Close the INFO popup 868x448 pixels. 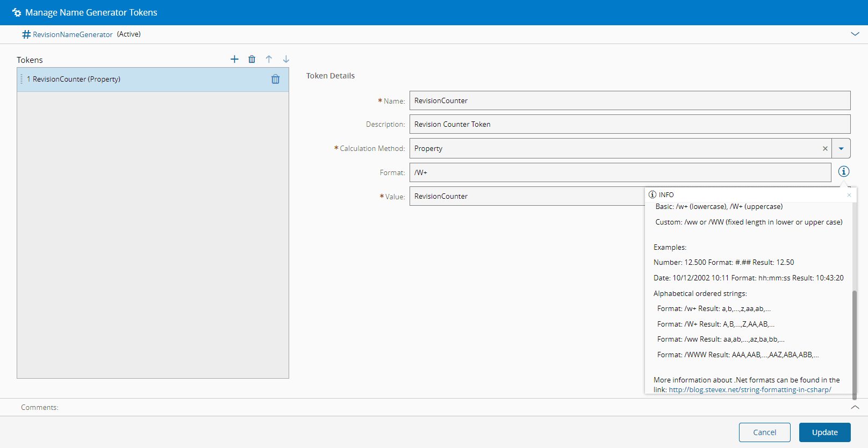(849, 195)
